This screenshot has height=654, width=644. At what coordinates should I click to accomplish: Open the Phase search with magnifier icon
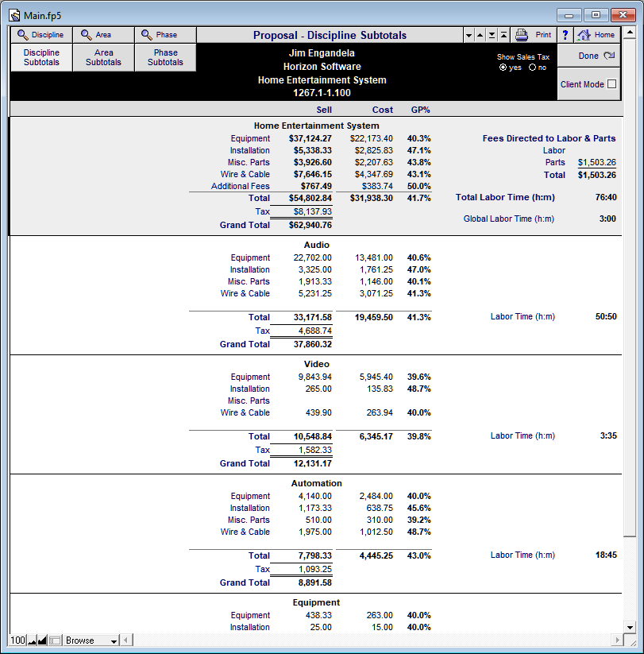coord(165,35)
